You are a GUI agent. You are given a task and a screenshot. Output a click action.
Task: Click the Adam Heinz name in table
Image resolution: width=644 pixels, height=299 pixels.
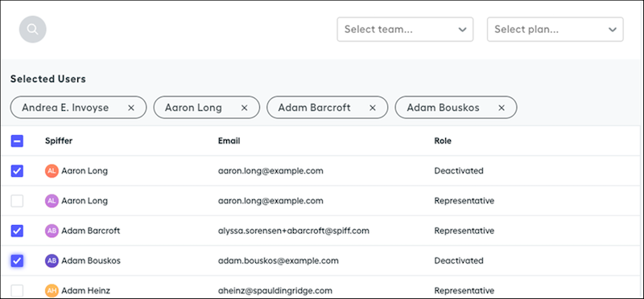click(x=86, y=291)
